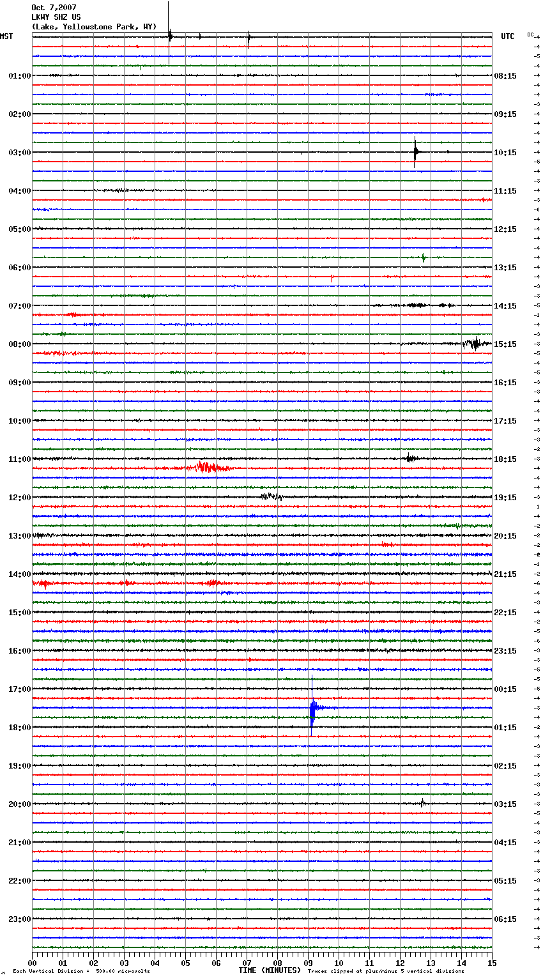Click the '00:15' UTC time label
Viewport: 543px width, 980px height.
pos(505,689)
